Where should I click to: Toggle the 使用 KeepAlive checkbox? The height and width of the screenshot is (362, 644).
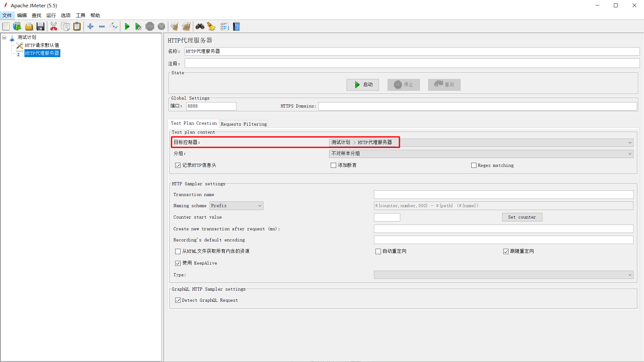(178, 263)
